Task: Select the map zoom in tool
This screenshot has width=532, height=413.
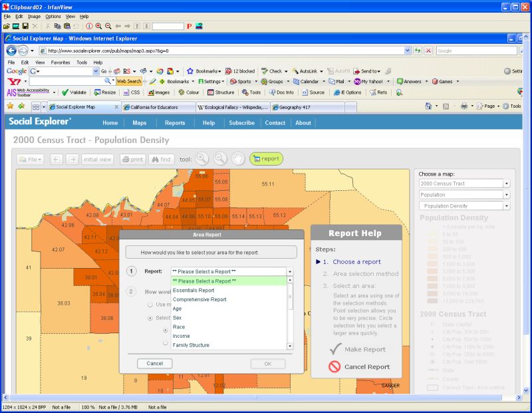Action: 202,158
